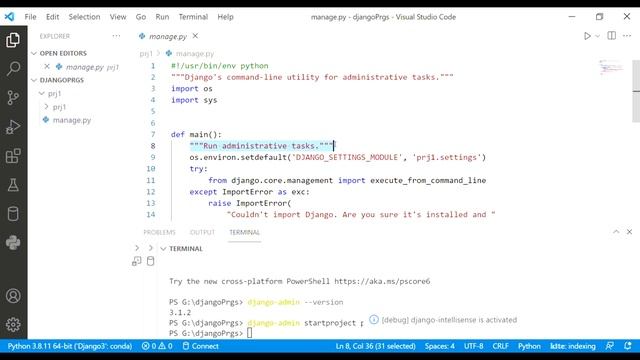Open the Go menu
Viewport: 640px width, 360px height.
coord(141,17)
